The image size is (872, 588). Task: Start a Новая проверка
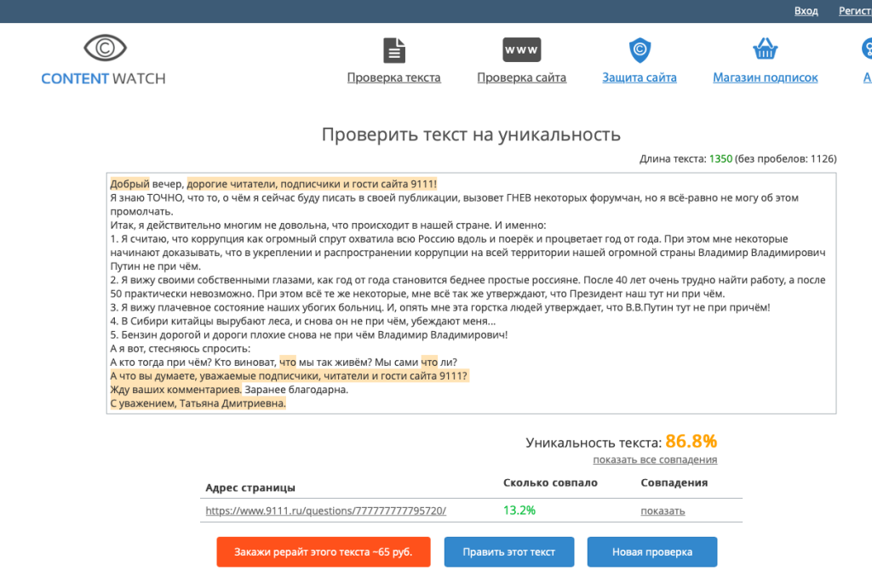click(651, 551)
